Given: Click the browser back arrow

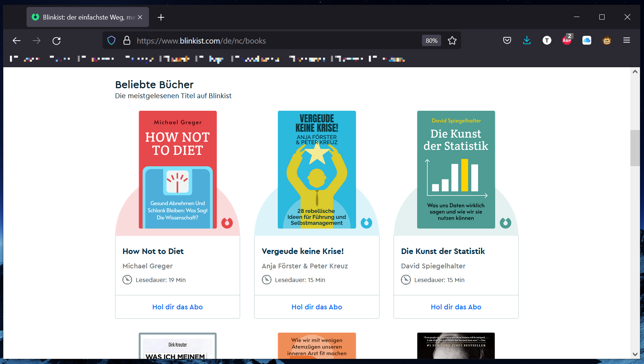Looking at the screenshot, I should coord(17,41).
